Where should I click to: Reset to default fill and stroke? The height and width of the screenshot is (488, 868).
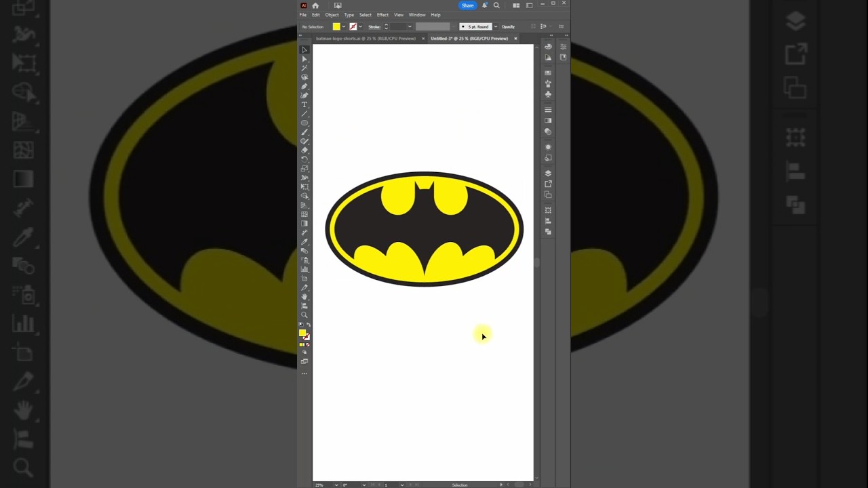[301, 325]
